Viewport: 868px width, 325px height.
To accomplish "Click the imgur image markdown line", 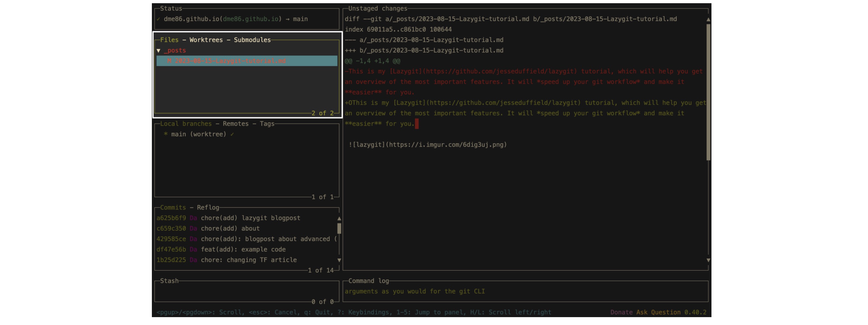I will click(428, 145).
